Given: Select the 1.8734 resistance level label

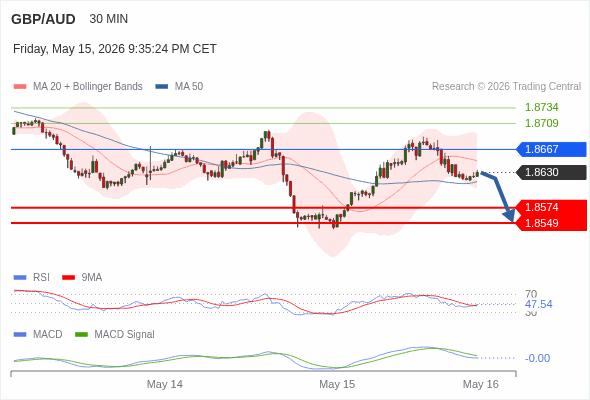Looking at the screenshot, I should [541, 107].
